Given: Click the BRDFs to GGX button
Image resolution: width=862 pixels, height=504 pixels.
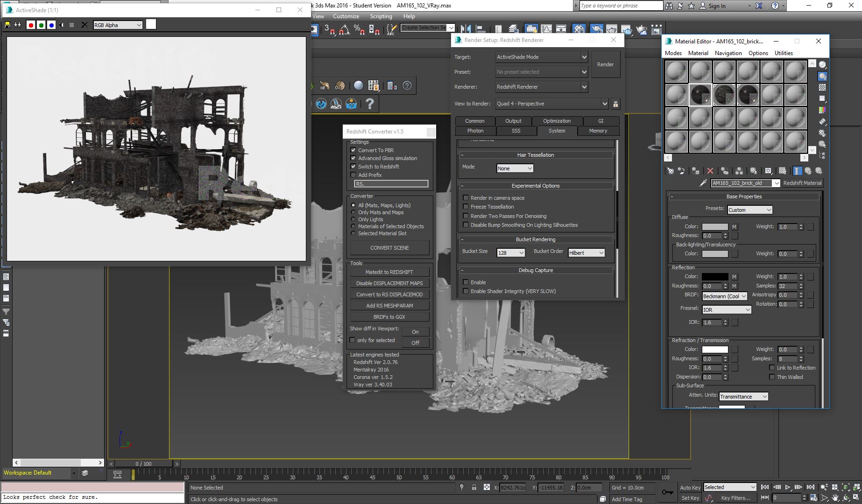Looking at the screenshot, I should click(x=389, y=317).
